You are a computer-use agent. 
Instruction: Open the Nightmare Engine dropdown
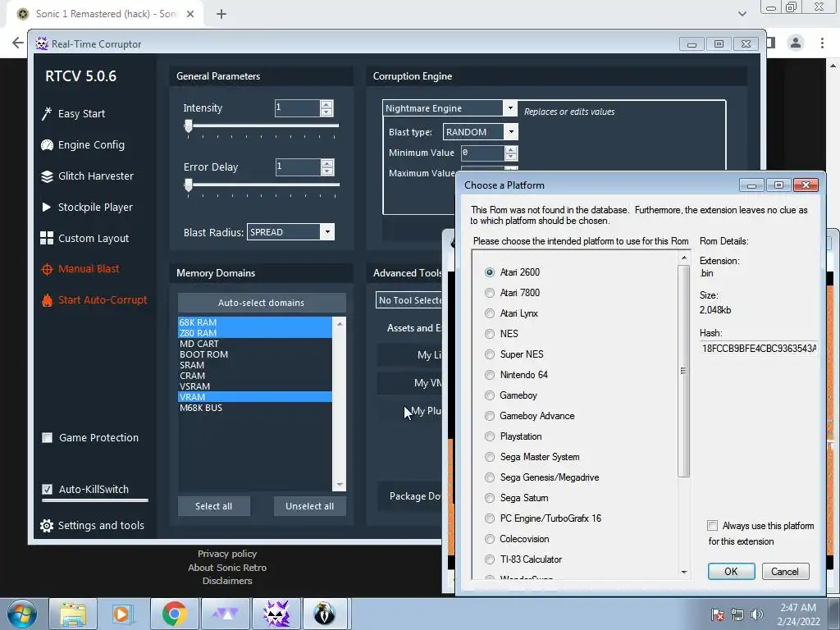click(510, 107)
